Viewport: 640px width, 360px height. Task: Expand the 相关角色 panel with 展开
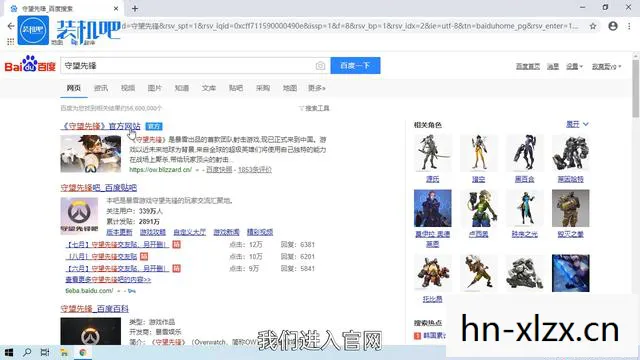click(577, 124)
